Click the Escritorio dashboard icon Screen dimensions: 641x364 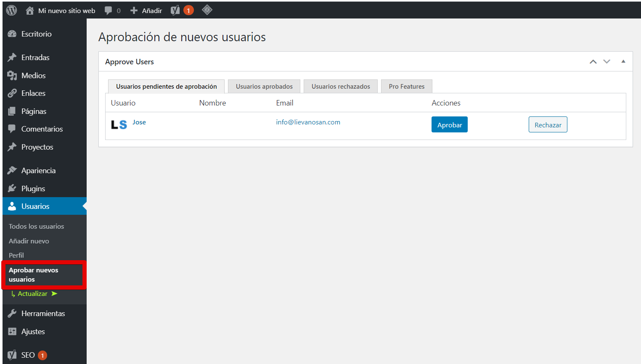(x=12, y=34)
